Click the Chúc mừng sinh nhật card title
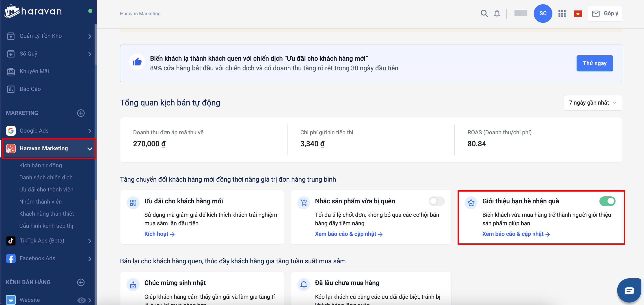 (x=175, y=283)
